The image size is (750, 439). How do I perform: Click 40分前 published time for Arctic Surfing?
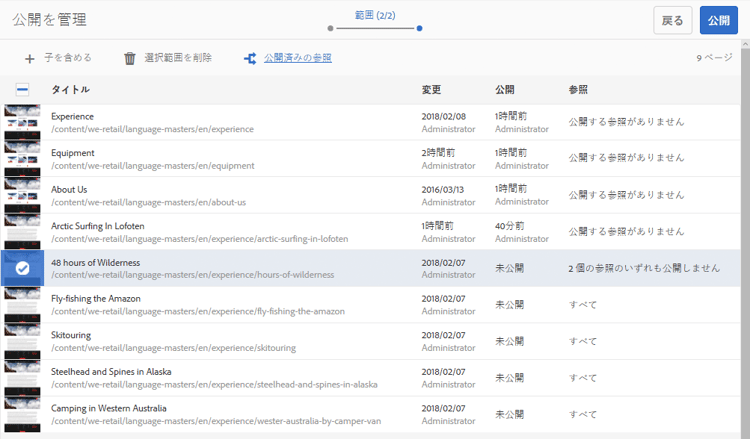(509, 226)
